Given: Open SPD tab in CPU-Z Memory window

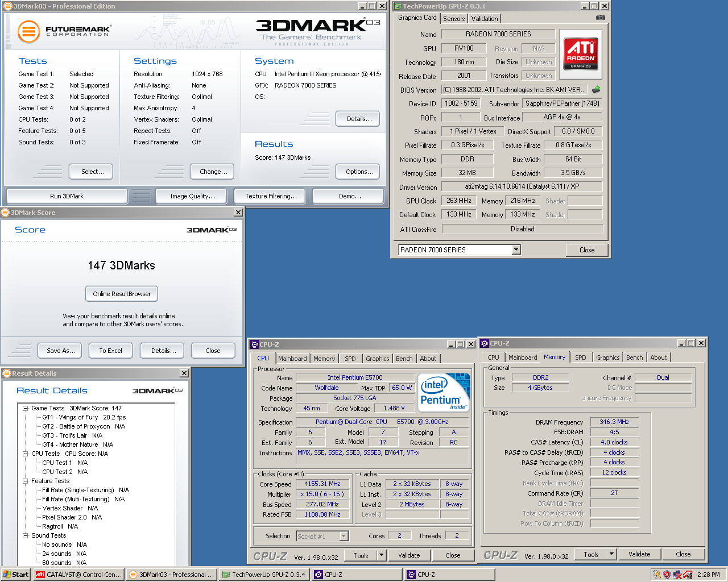Looking at the screenshot, I should (580, 357).
